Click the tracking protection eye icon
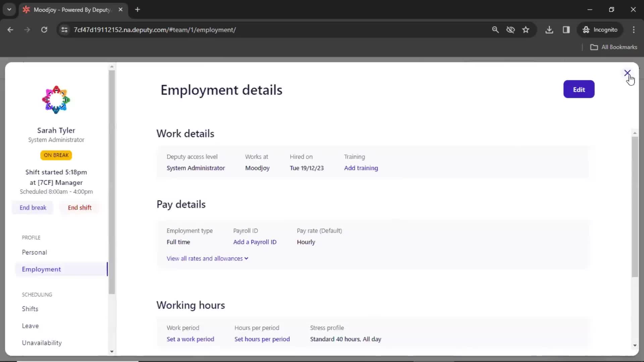The image size is (644, 362). click(511, 30)
